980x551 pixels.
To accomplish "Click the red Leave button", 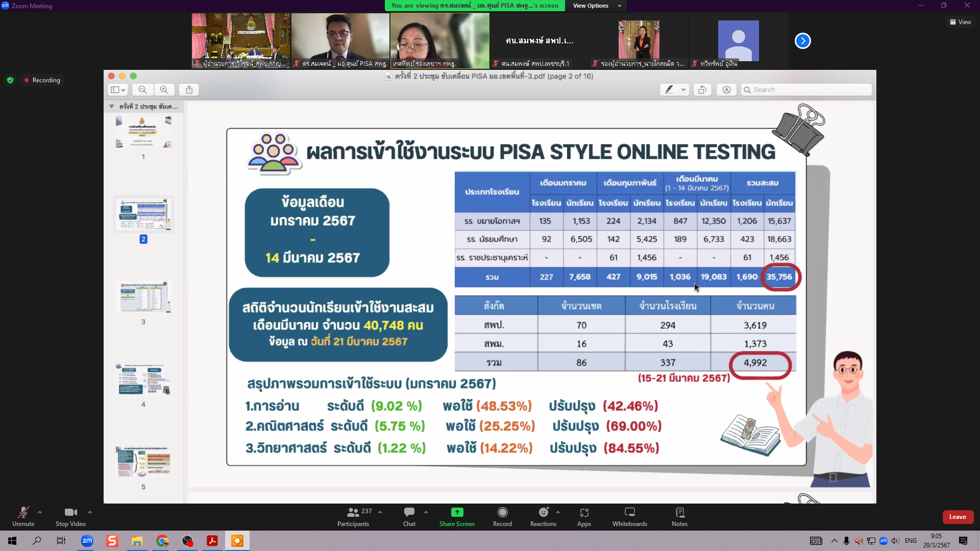I will (x=958, y=517).
